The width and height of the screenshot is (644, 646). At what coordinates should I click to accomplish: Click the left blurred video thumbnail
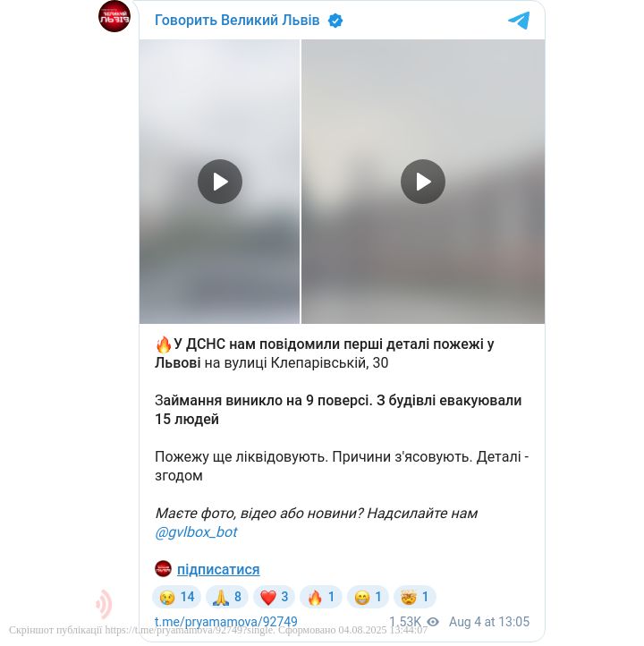click(219, 182)
